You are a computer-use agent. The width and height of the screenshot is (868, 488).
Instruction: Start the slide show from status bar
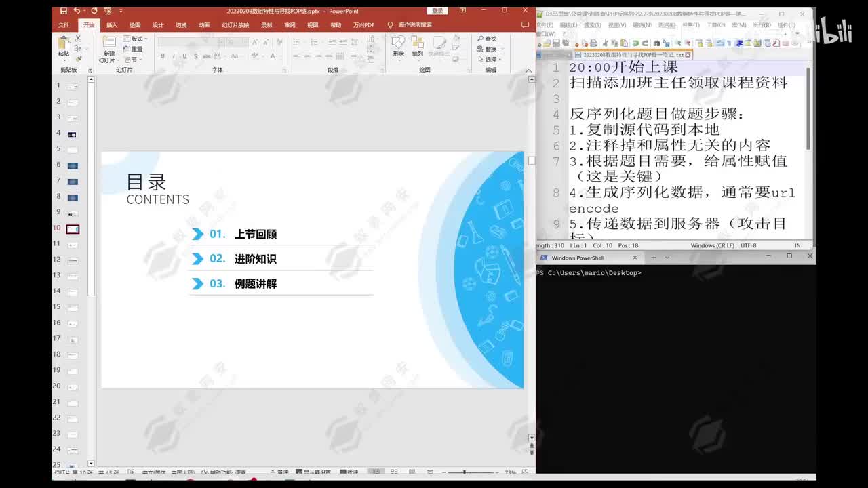click(x=430, y=472)
